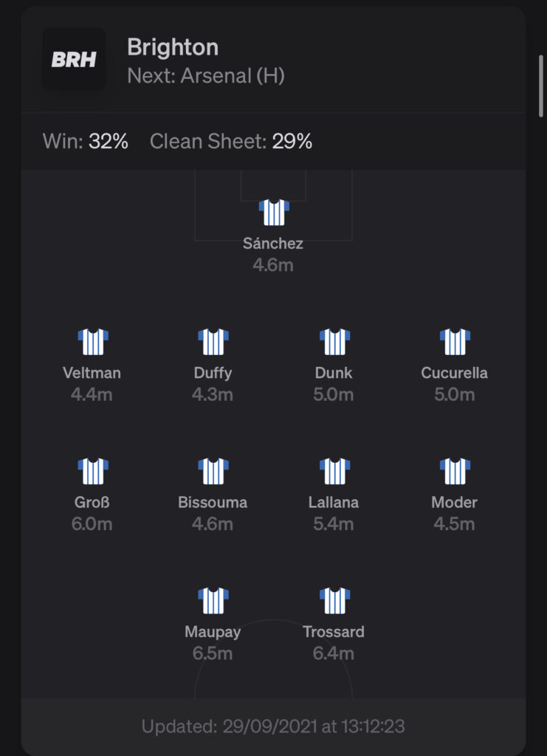547x756 pixels.
Task: Select Moder's striped shirt icon
Action: pos(455,471)
